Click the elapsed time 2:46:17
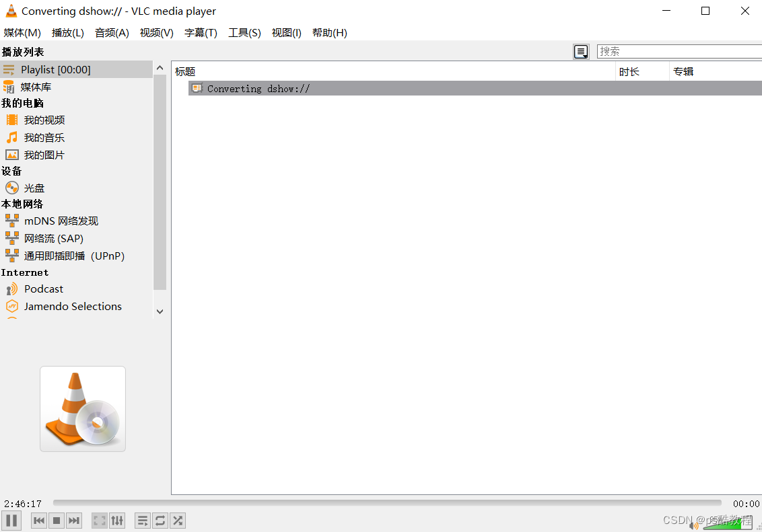Screen dimensions: 762x532 (23, 504)
